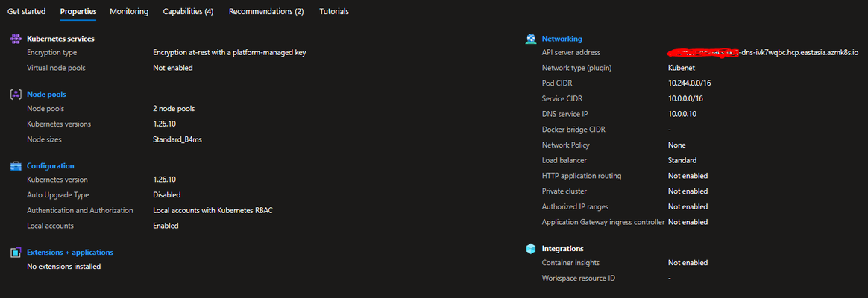Viewport: 868px width, 298px height.
Task: Open the Configuration section link
Action: (x=51, y=166)
